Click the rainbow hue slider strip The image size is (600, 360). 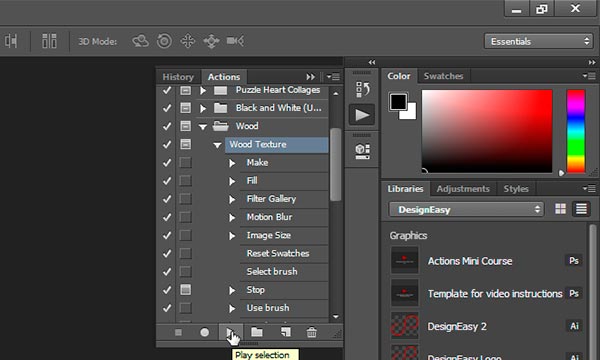pyautogui.click(x=576, y=131)
